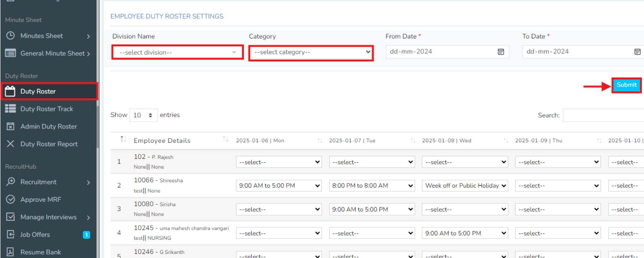Click the table Search input box
Viewport: 644px width, 258px height.
[x=603, y=115]
